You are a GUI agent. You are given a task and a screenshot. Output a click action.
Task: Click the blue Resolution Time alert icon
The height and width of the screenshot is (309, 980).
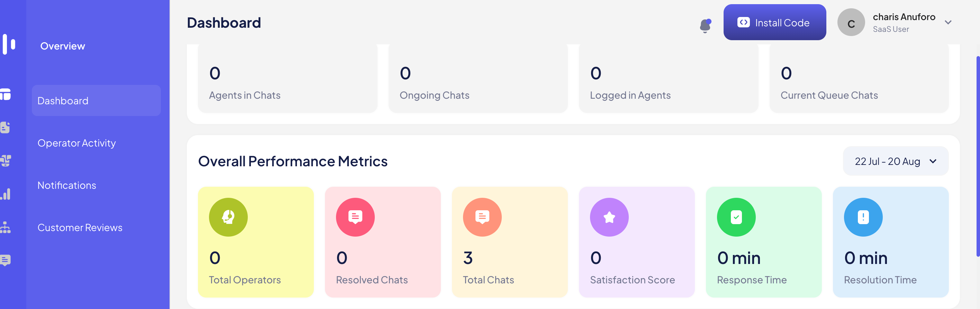863,217
